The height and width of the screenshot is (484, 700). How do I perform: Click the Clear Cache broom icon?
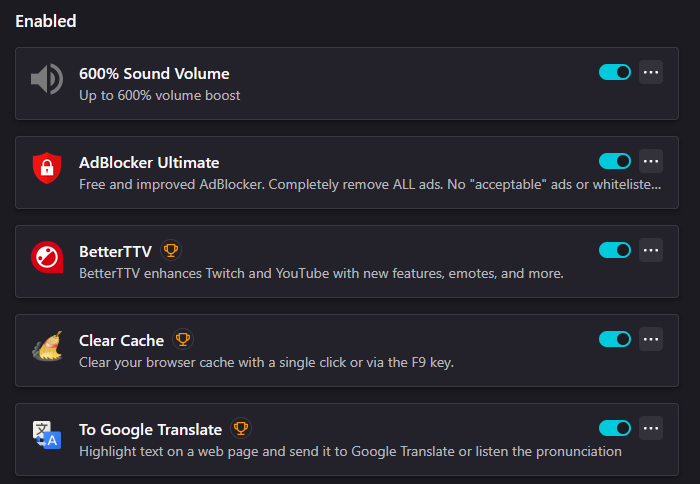[x=46, y=346]
